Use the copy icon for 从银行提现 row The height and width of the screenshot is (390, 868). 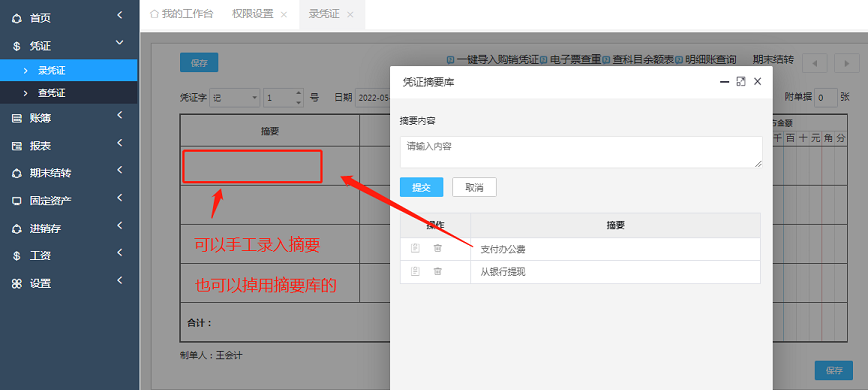(x=415, y=271)
